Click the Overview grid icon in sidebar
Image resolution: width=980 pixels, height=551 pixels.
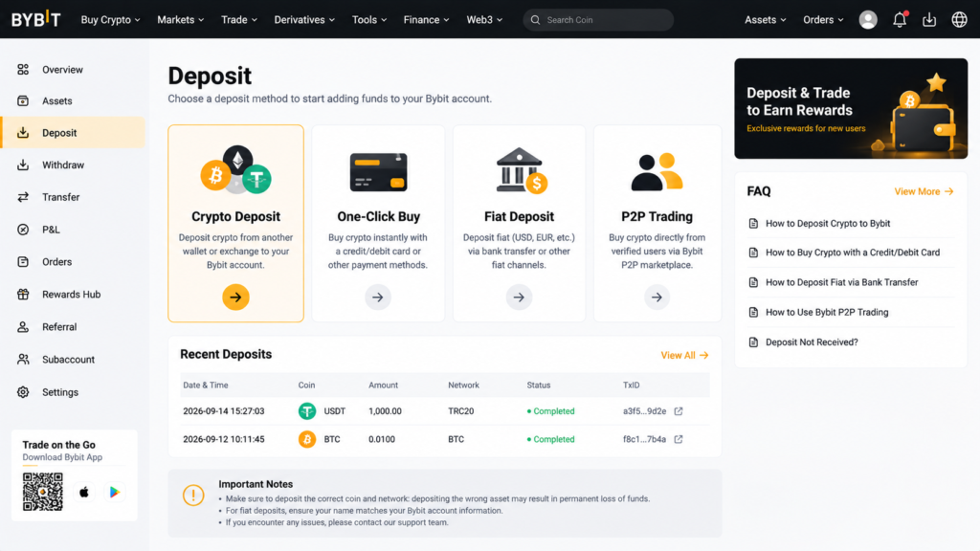pos(23,69)
